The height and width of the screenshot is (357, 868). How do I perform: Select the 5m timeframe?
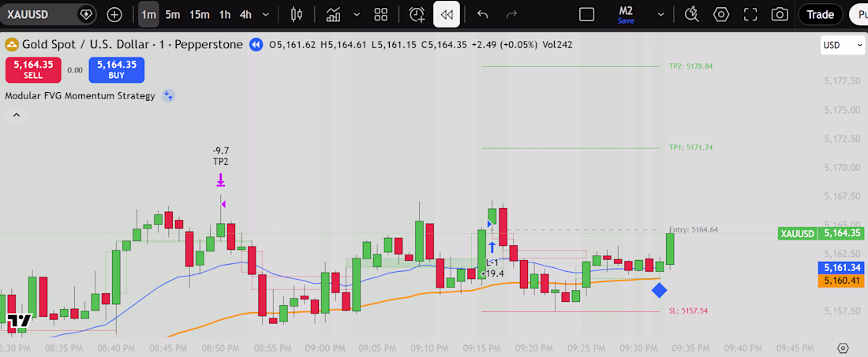click(173, 15)
